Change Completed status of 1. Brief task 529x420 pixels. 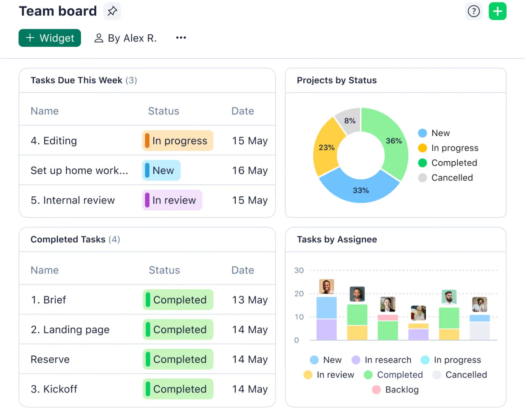point(178,300)
